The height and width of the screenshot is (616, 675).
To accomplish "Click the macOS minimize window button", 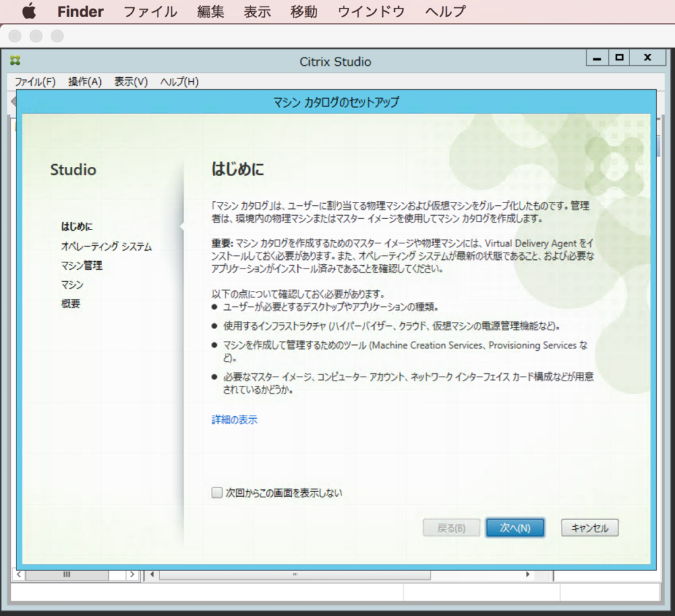I will [x=36, y=36].
